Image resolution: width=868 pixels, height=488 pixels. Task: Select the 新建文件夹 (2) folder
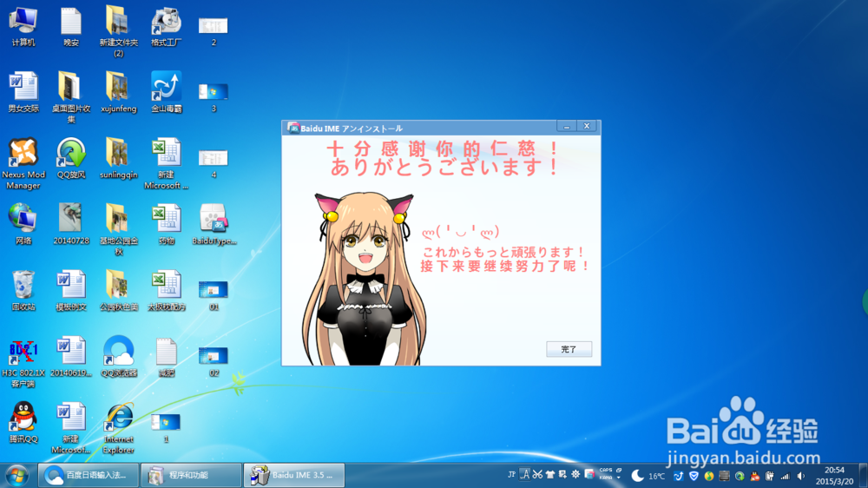click(118, 31)
